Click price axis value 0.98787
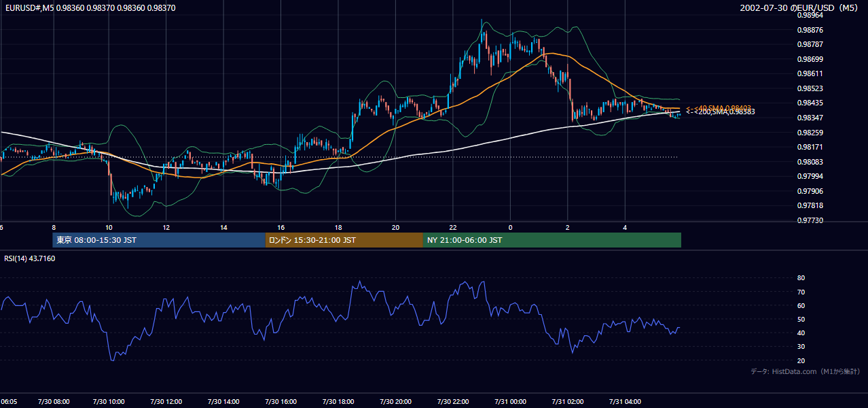Screen dimensions: 868x408 811,45
